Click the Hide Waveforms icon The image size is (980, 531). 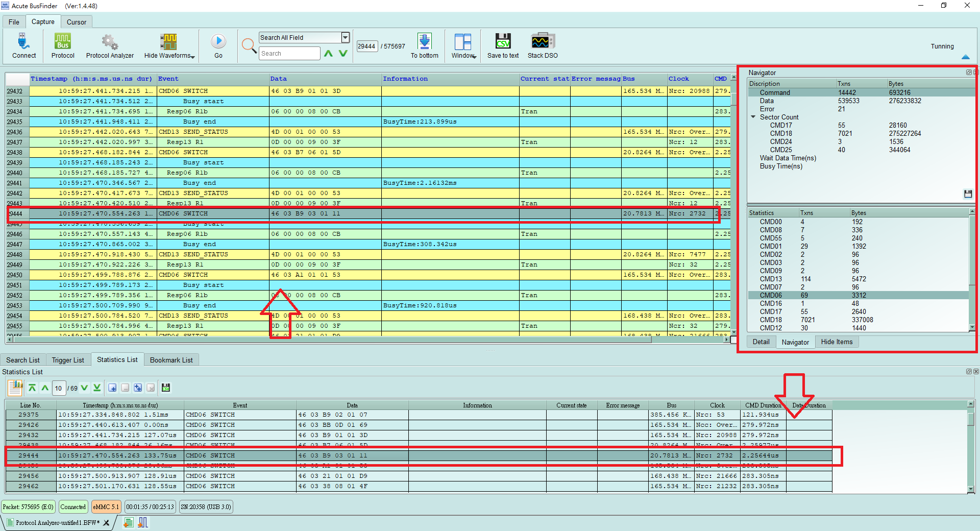[x=168, y=41]
